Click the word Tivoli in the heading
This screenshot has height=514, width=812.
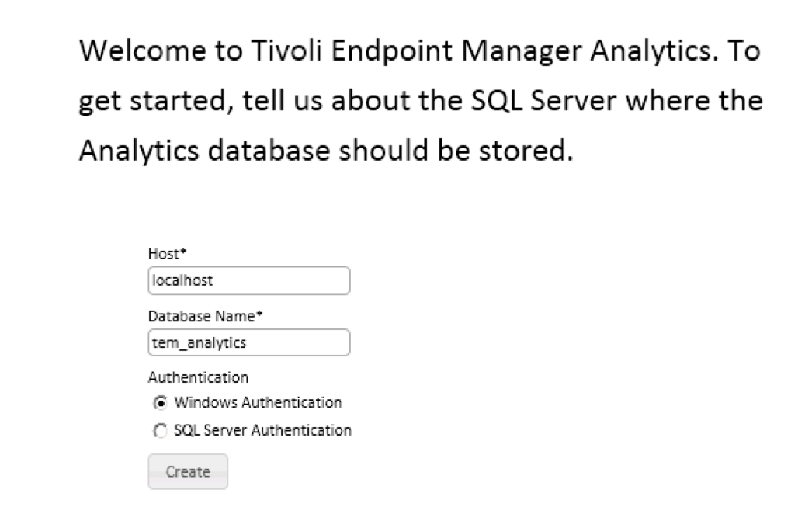click(259, 54)
